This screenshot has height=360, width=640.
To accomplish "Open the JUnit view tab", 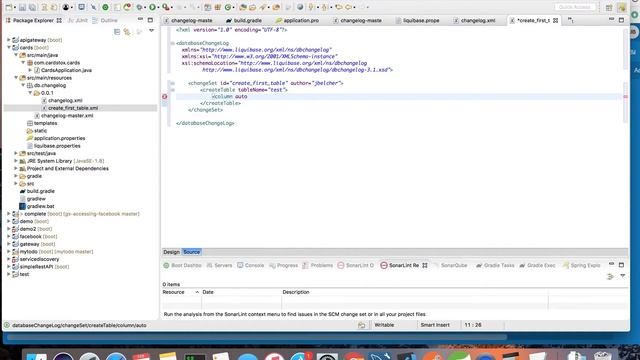I will [78, 20].
